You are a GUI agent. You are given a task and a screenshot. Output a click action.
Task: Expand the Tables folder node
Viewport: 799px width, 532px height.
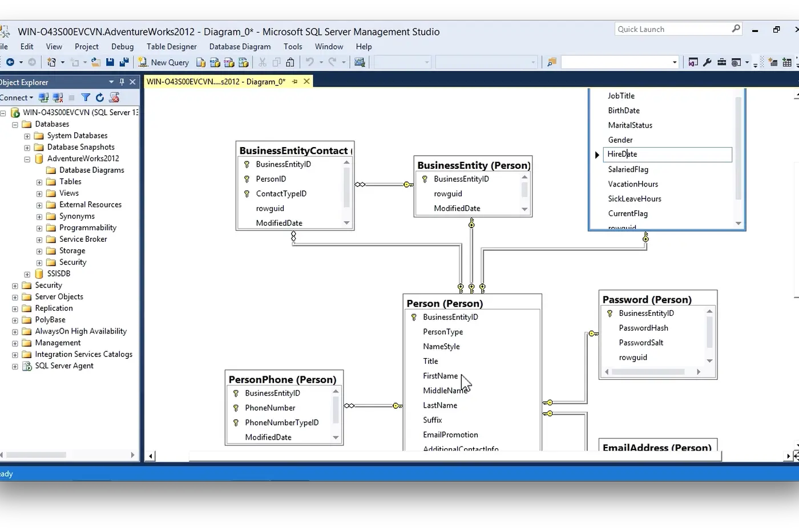coord(39,182)
